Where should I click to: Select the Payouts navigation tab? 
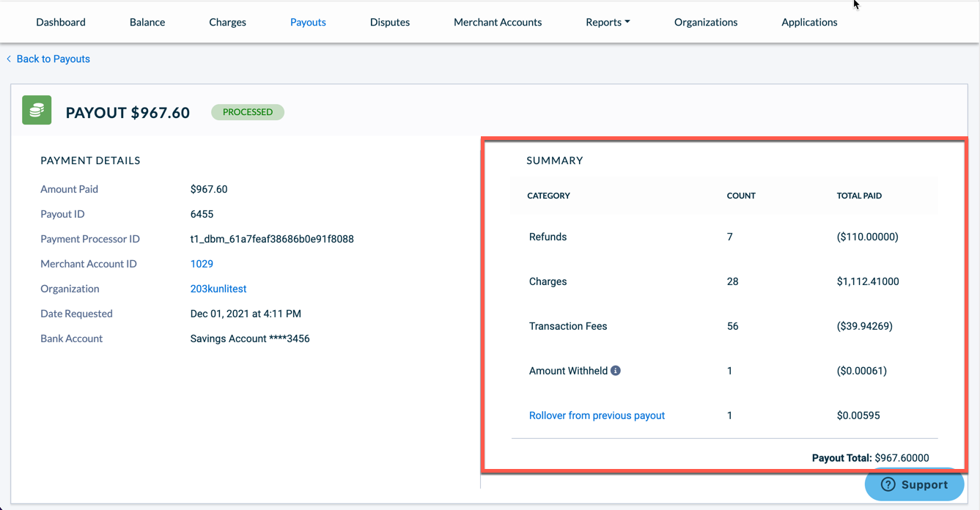[x=308, y=22]
